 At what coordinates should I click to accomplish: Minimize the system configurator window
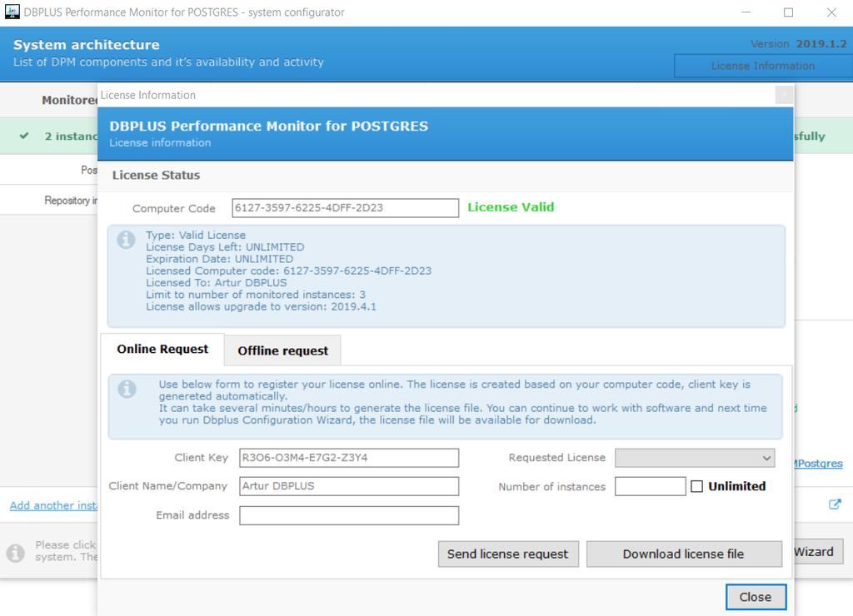coord(746,12)
